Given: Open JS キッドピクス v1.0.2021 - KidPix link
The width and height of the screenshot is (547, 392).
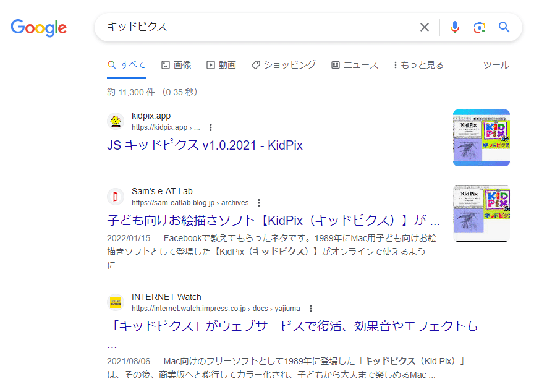Looking at the screenshot, I should point(205,145).
